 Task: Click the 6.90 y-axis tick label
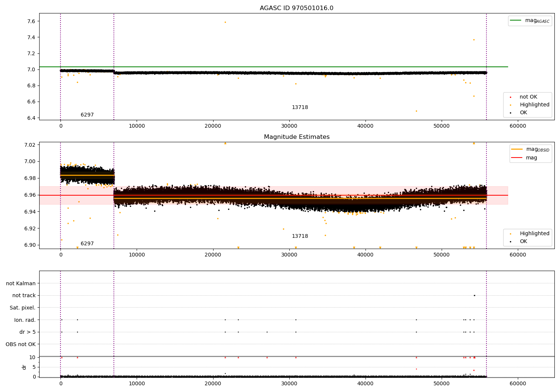click(29, 245)
